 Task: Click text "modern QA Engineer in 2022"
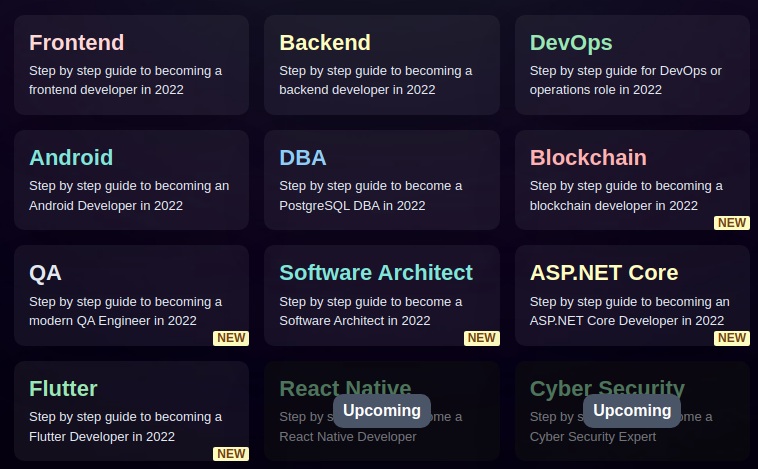click(113, 321)
